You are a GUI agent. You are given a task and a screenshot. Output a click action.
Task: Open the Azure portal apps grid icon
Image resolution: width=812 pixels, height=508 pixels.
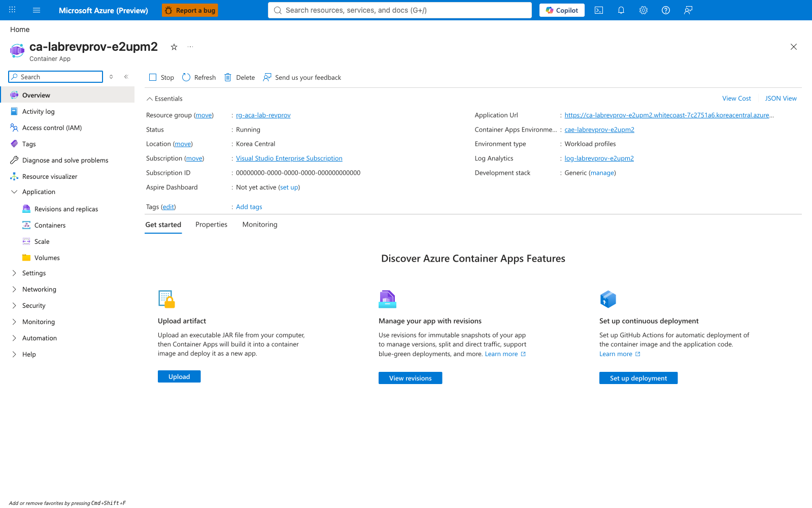point(12,10)
